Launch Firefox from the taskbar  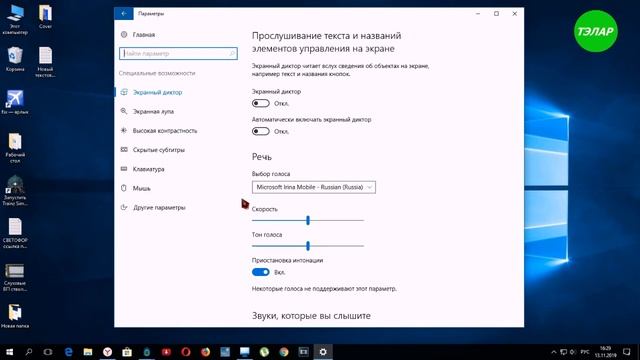(205, 352)
